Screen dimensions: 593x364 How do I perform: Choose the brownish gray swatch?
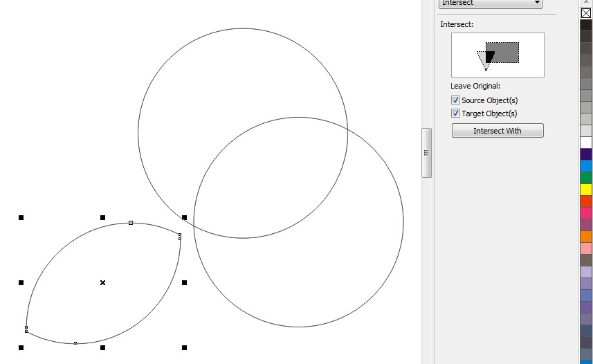(x=586, y=260)
